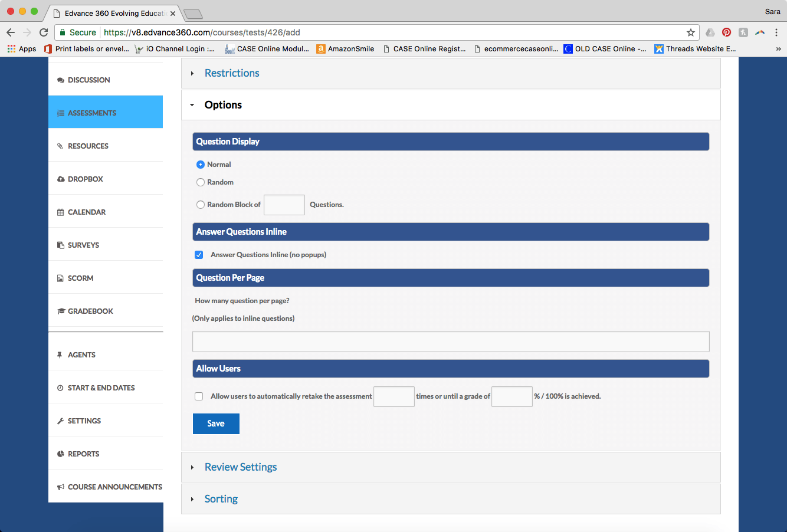Click the questions per page input field

pos(451,341)
